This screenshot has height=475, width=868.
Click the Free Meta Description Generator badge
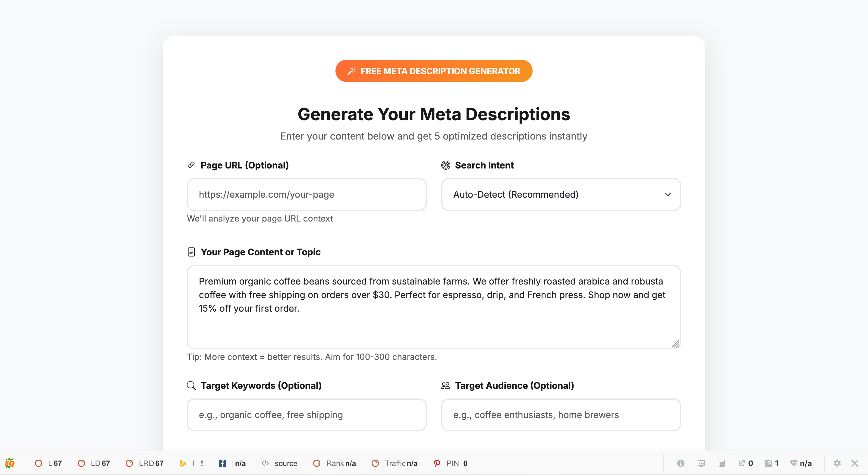click(x=434, y=71)
